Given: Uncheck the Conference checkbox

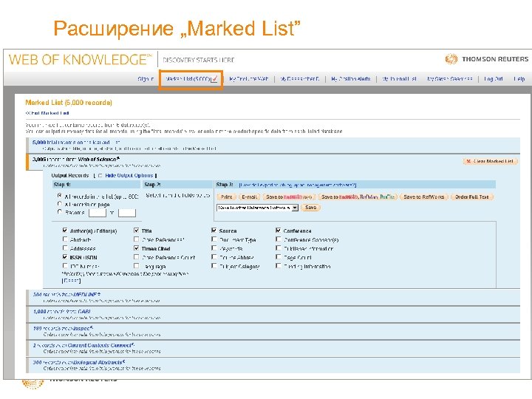Looking at the screenshot, I should (279, 231).
